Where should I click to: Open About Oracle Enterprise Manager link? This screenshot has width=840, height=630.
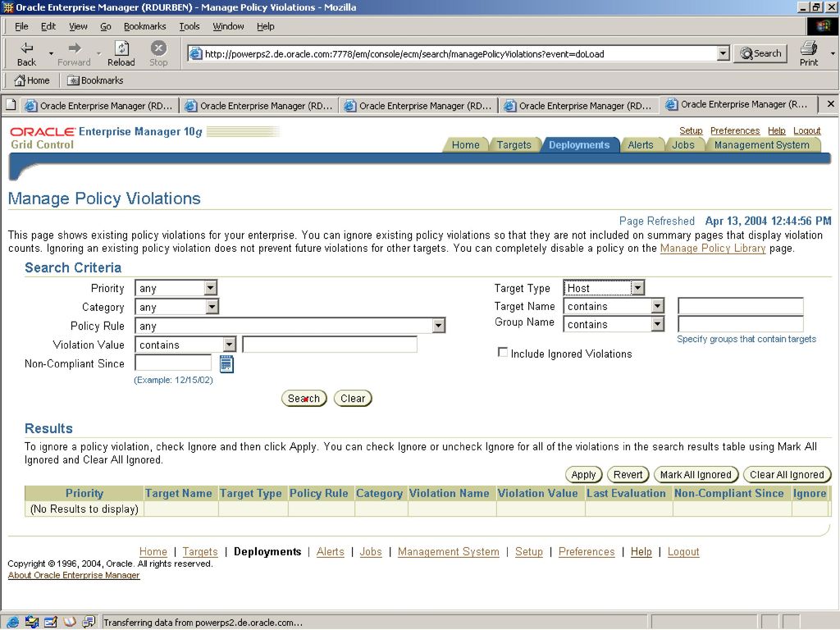74,575
